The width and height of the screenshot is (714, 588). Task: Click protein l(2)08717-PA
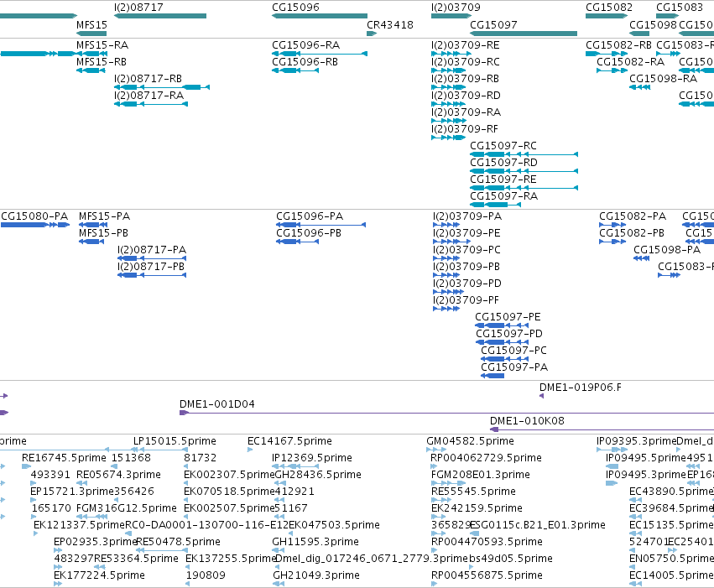tap(152, 258)
